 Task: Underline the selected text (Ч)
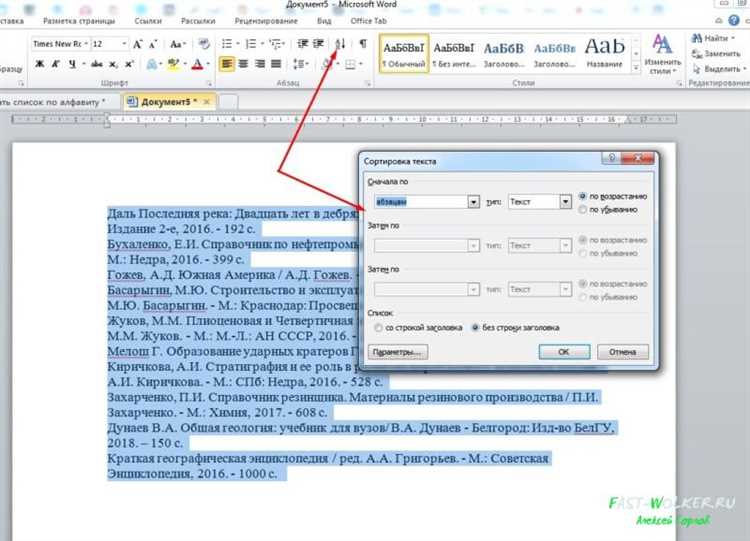(72, 64)
